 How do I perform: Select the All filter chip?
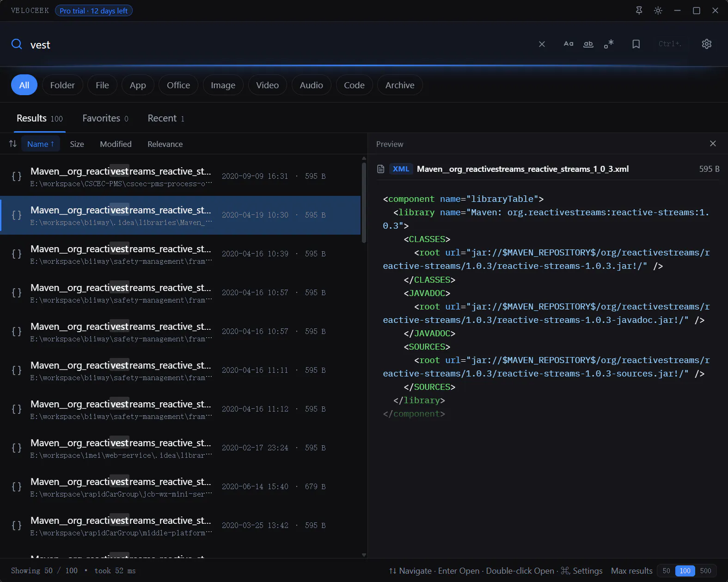[x=24, y=85]
